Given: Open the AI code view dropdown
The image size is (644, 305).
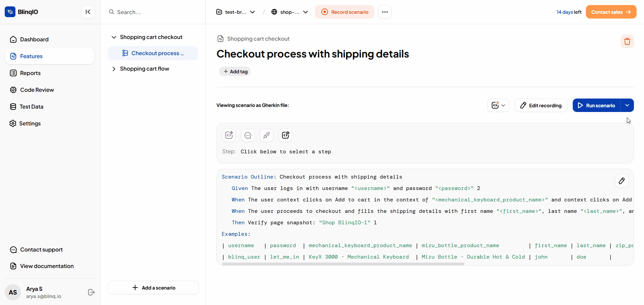Looking at the screenshot, I should pos(498,105).
